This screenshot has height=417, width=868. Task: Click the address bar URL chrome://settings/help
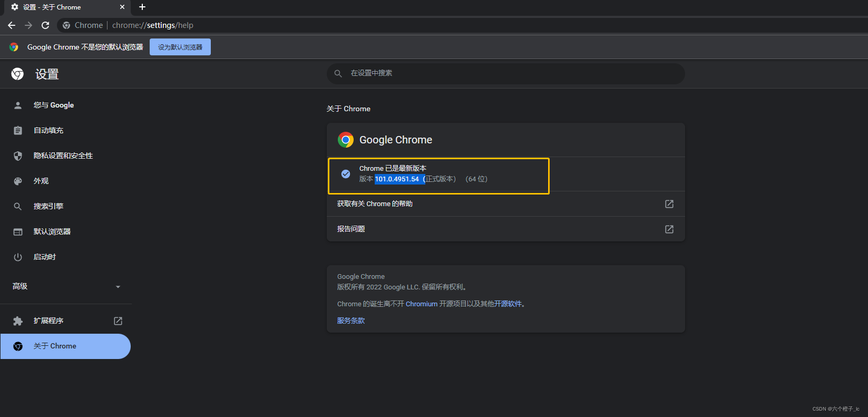pos(153,25)
